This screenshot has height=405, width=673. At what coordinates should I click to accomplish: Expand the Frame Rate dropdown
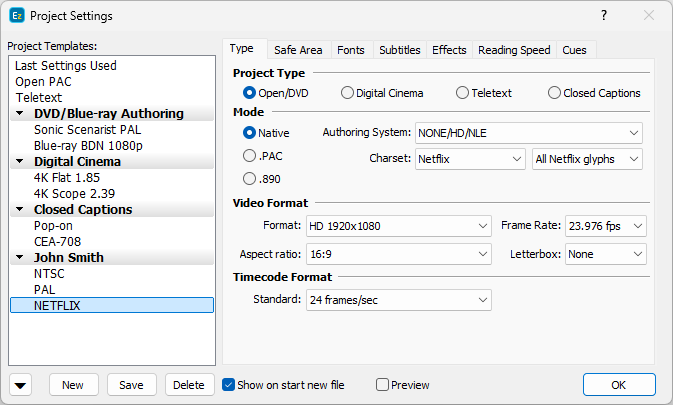[606, 226]
